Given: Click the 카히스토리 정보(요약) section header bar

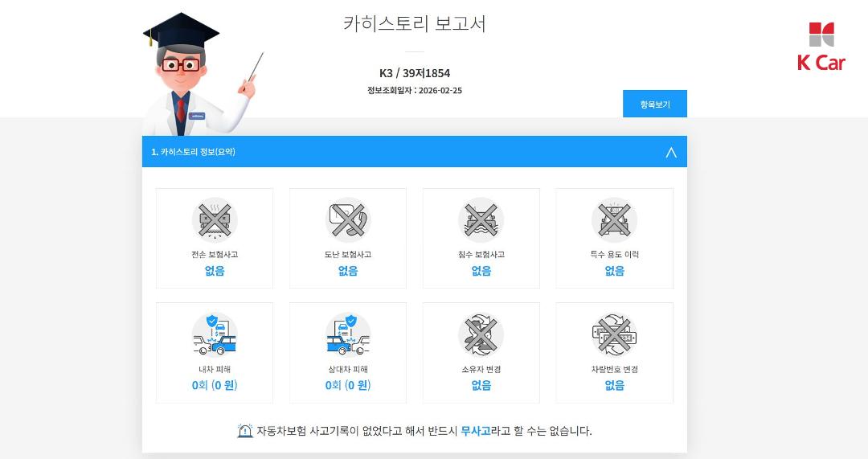Looking at the screenshot, I should pyautogui.click(x=415, y=152).
